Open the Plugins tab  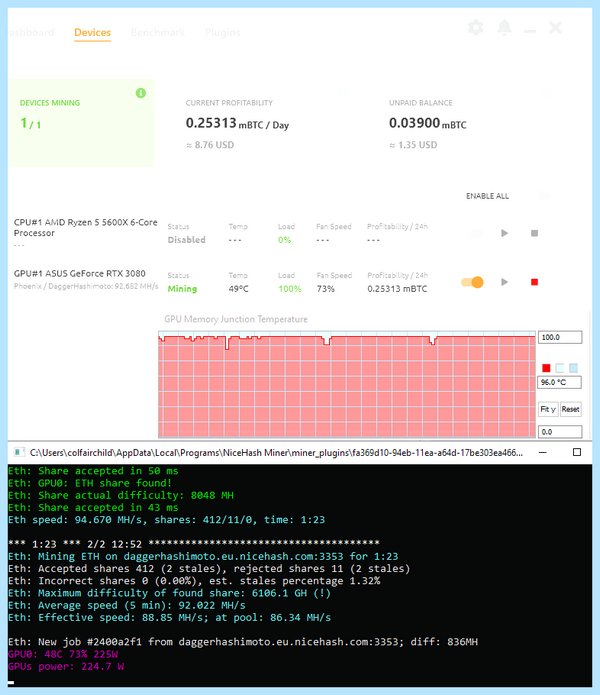[222, 32]
